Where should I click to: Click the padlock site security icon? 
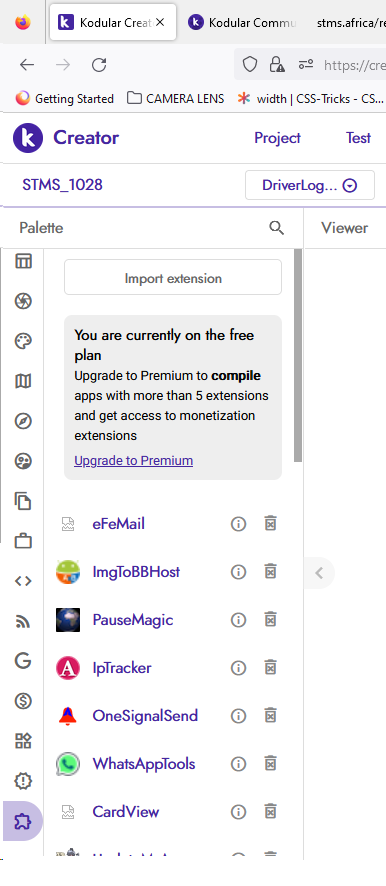277,64
